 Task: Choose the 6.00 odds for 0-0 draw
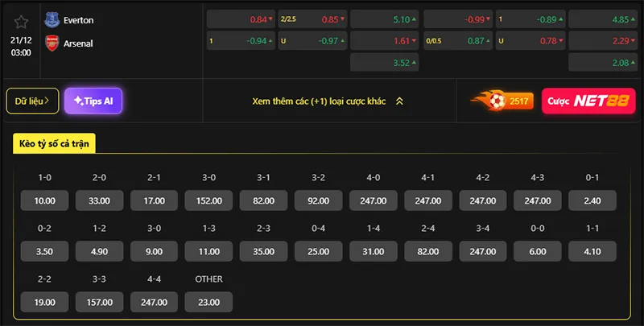(x=538, y=251)
